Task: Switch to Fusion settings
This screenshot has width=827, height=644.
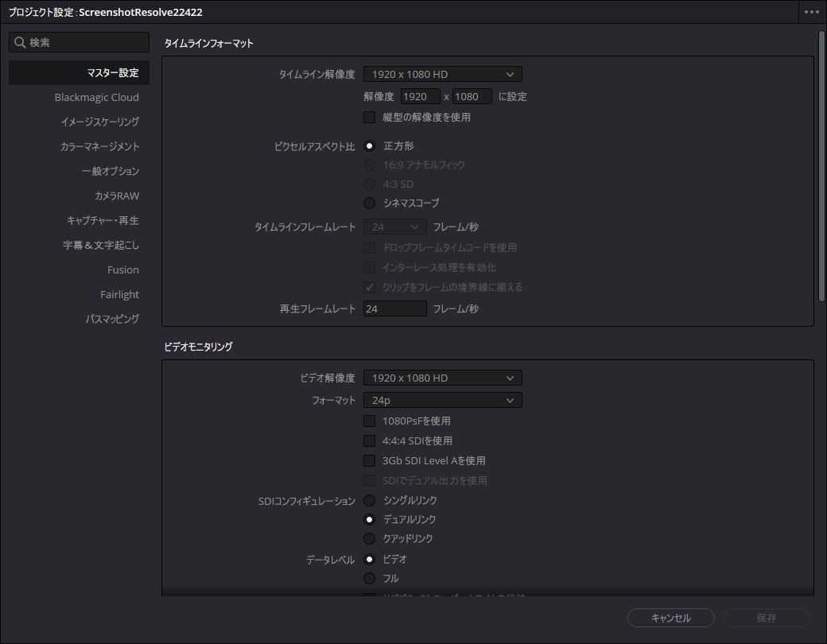Action: (123, 270)
